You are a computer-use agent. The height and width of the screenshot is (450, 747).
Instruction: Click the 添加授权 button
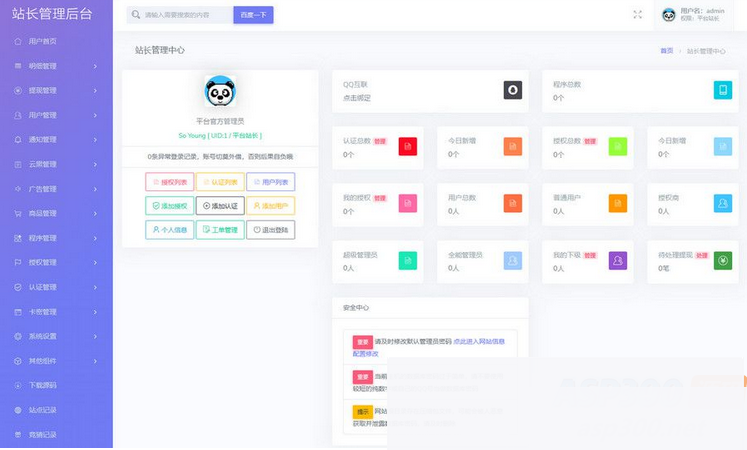(x=169, y=206)
